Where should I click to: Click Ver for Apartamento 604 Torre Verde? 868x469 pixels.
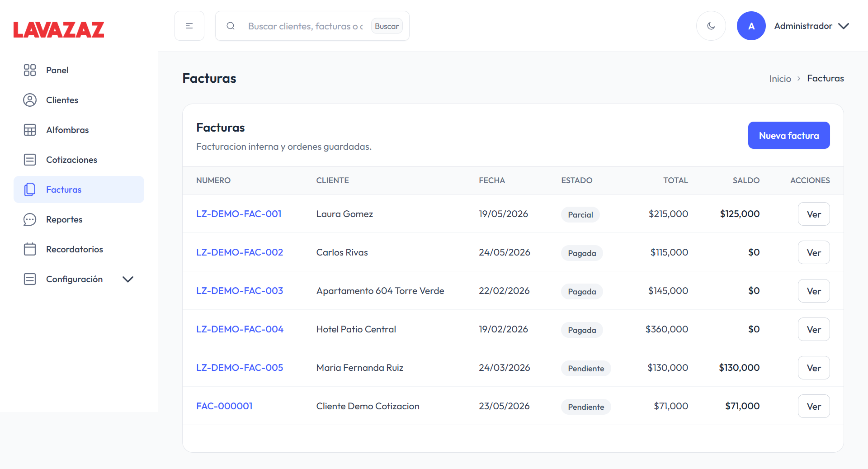point(814,291)
